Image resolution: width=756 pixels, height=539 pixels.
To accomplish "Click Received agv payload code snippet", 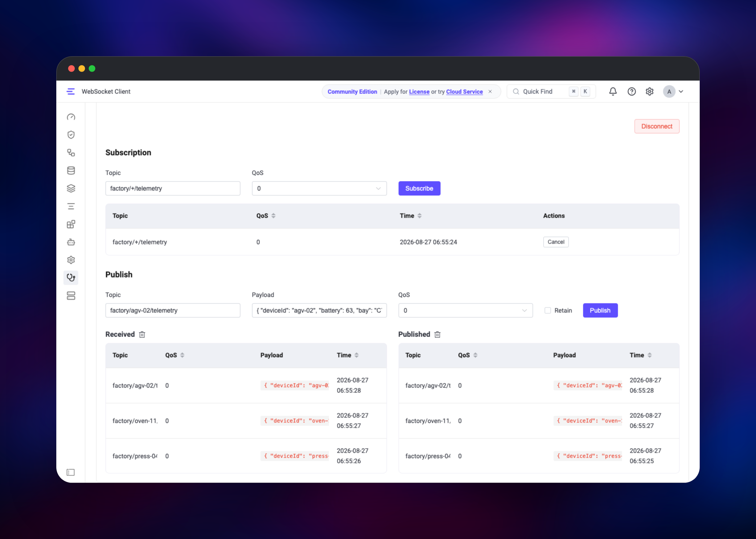I will tap(295, 385).
